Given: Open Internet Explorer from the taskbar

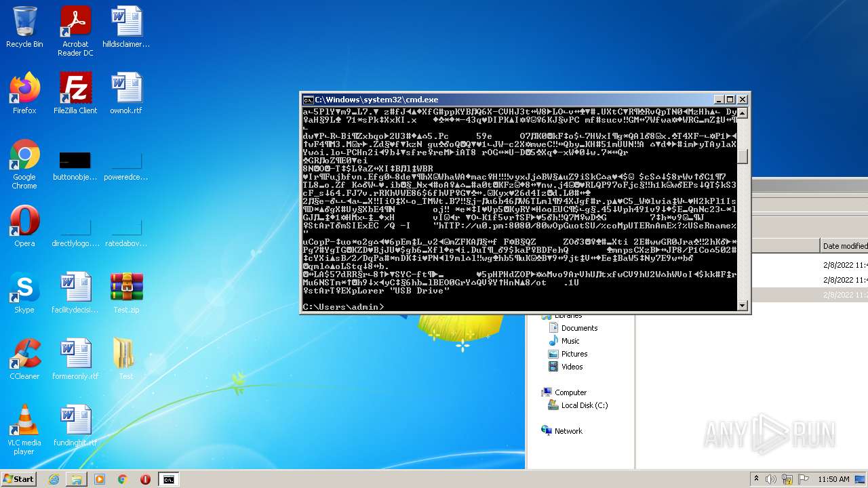Looking at the screenshot, I should [x=54, y=479].
